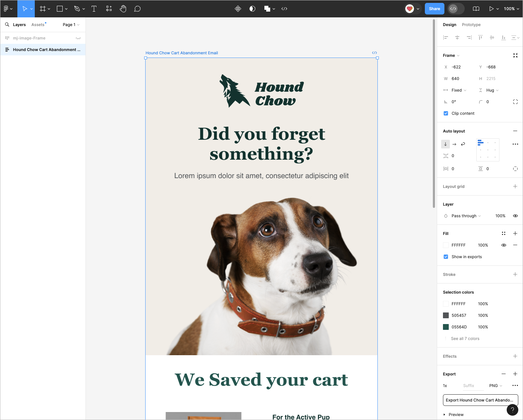The height and width of the screenshot is (420, 523).
Task: Click the Present play icon
Action: (x=491, y=9)
